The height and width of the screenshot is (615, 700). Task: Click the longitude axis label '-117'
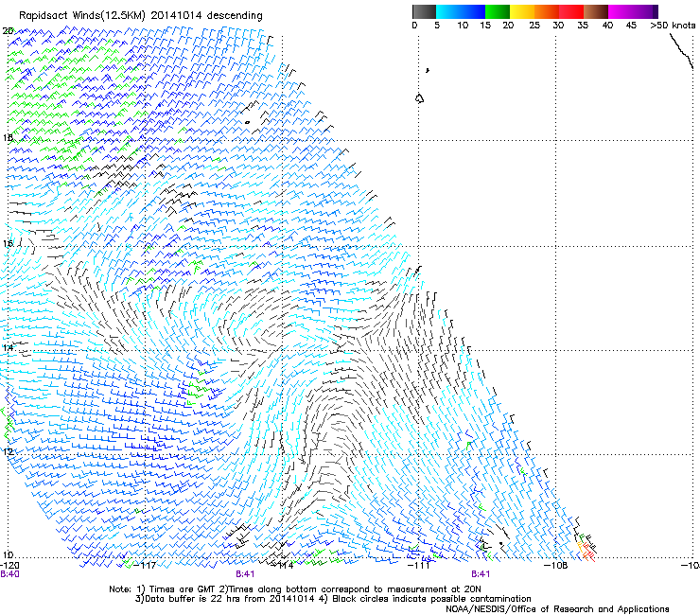tap(147, 565)
